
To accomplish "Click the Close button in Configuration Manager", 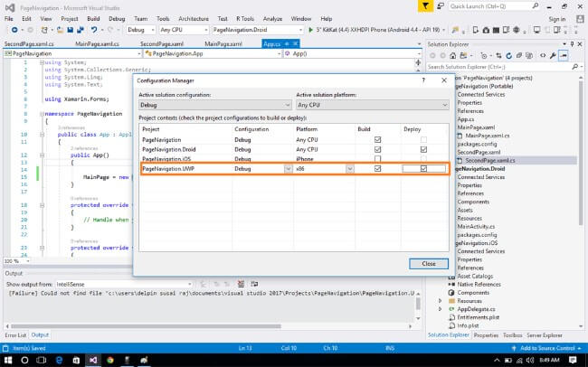I will [x=428, y=263].
